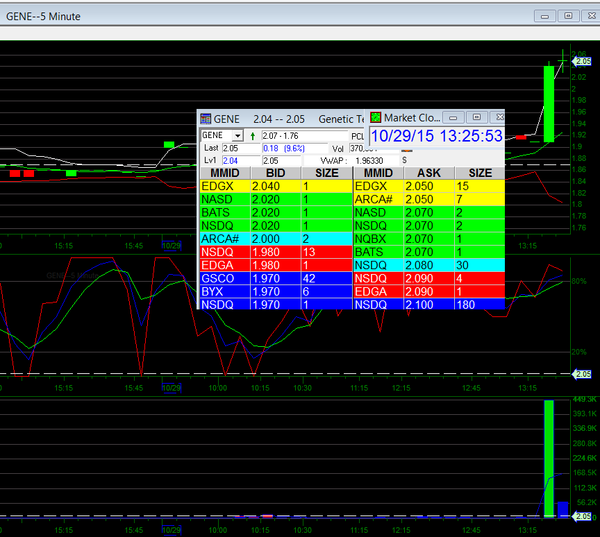Select the NSDQ 2.100 ask row
This screenshot has width=600, height=537.
428,304
